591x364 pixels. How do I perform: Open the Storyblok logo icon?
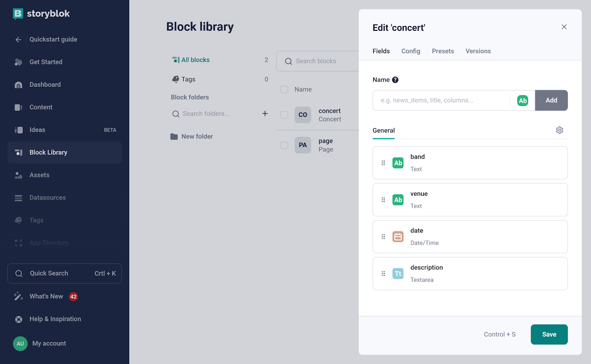(17, 13)
